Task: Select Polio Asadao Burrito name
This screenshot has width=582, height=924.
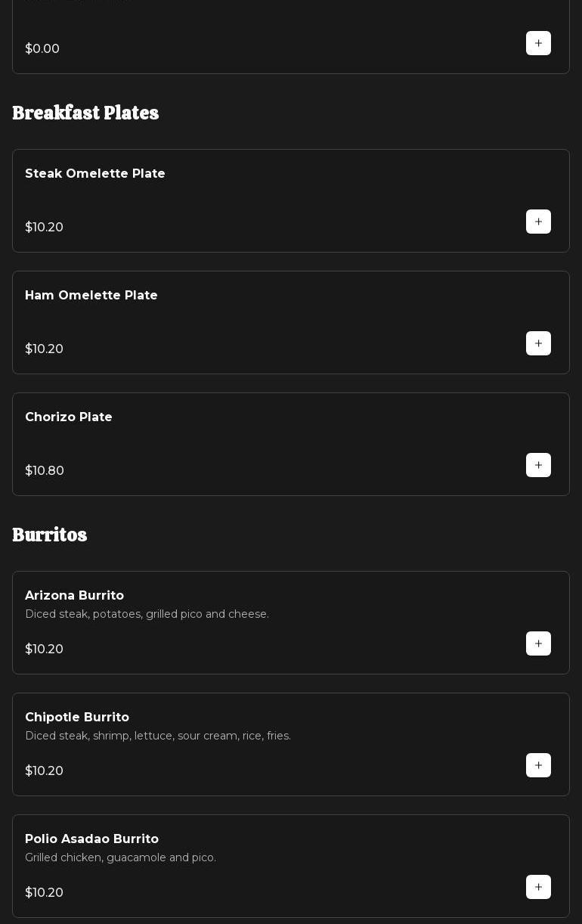Action: 91,839
